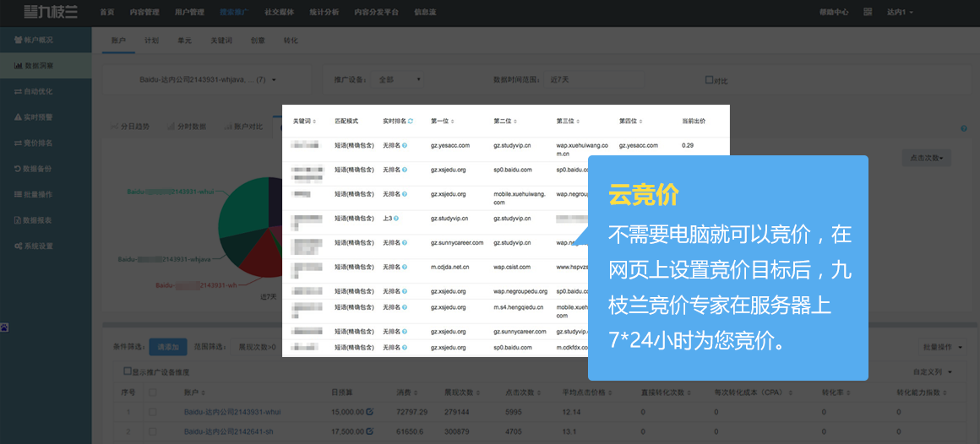Open the account selector Baidu-达内公司2143931-whjava dropdown
Image resolution: width=980 pixels, height=444 pixels.
(208, 80)
